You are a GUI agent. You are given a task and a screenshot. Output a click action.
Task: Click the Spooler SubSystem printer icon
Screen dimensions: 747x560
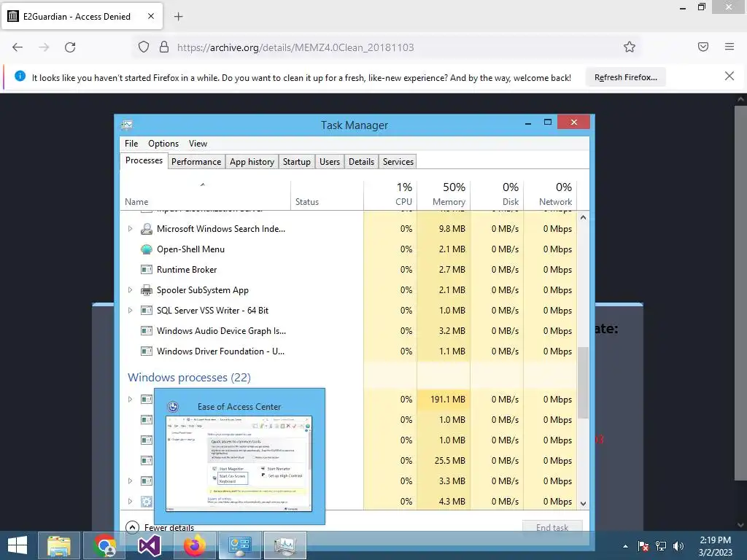(x=146, y=290)
